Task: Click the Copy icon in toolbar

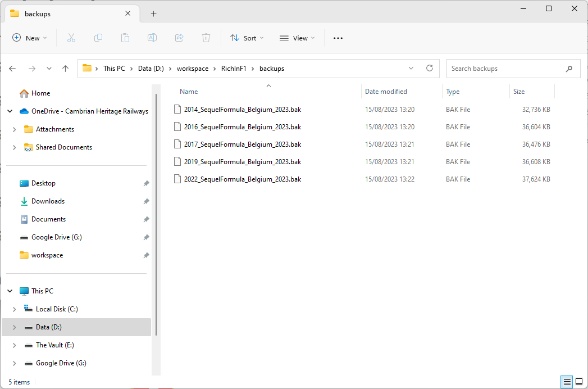Action: 98,38
